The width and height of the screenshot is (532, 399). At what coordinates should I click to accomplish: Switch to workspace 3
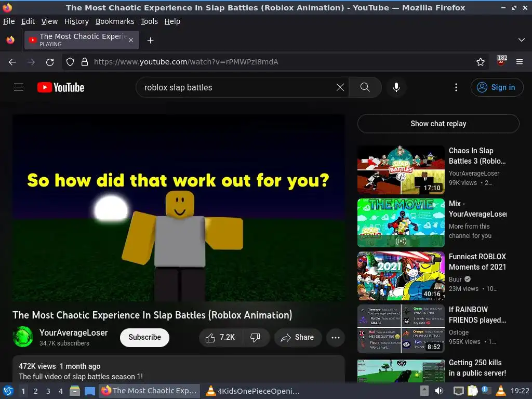click(x=48, y=391)
